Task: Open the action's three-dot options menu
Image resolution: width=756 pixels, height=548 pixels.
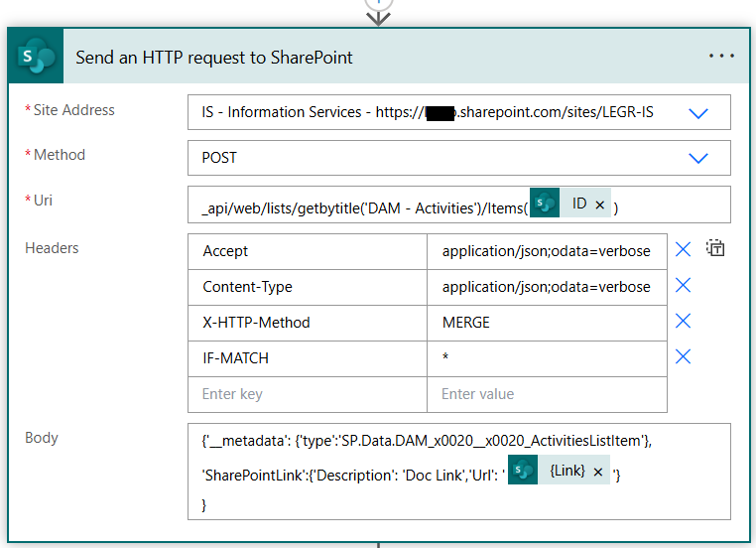Action: 721,56
